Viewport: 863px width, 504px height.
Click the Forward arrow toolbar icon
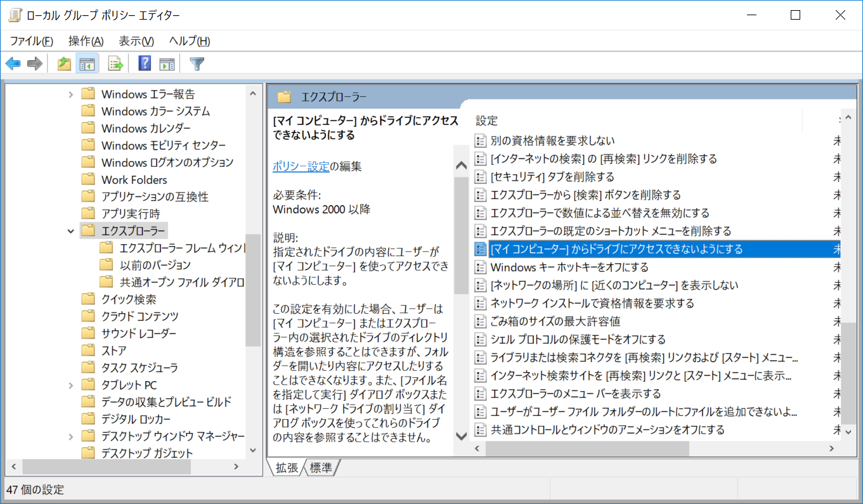click(34, 63)
